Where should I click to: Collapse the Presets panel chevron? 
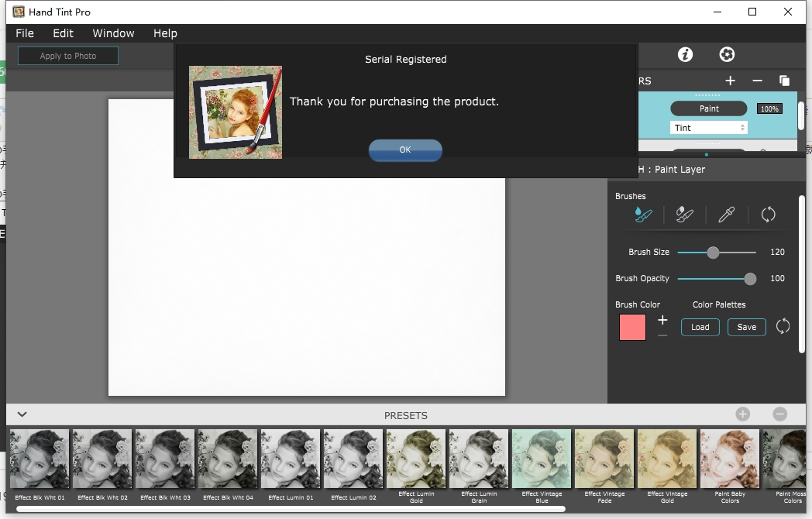tap(22, 414)
